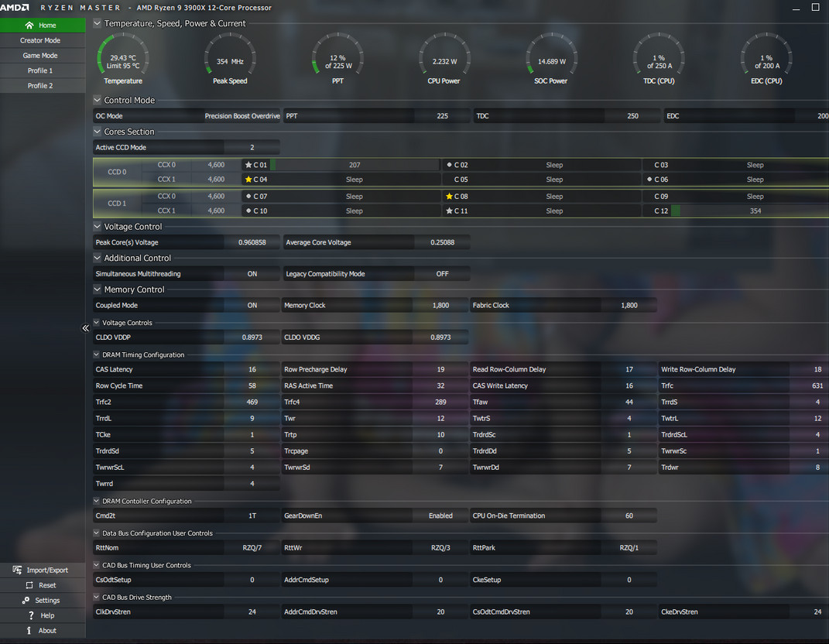829x644 pixels.
Task: Click OC Mode Precision Boost Overdrive value
Action: pos(242,116)
